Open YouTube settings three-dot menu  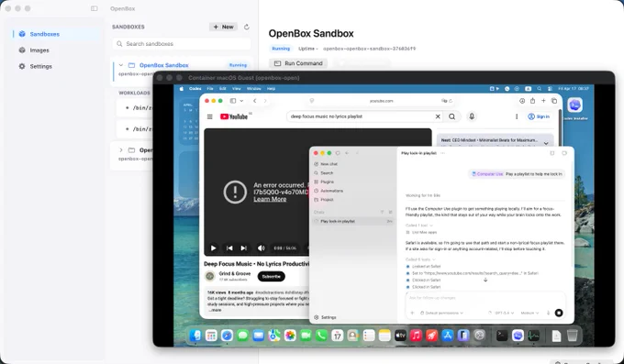point(517,116)
